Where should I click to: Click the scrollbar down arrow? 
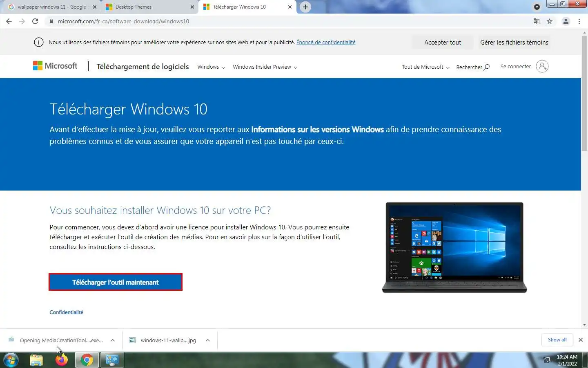pos(584,325)
